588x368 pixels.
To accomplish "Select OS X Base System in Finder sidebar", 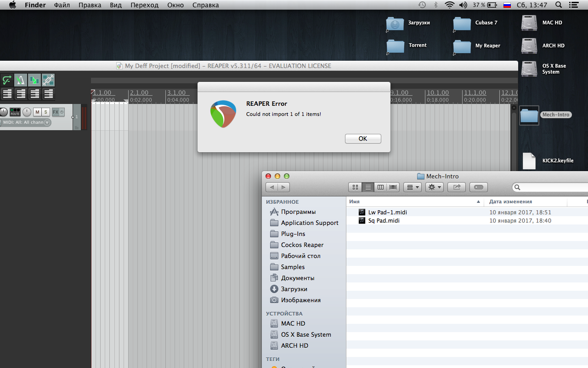I will [300, 334].
